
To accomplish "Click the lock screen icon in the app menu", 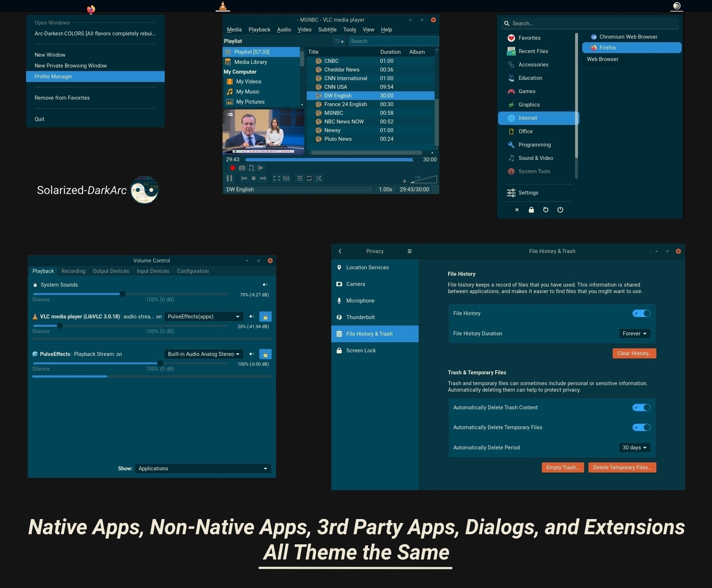I will point(531,210).
